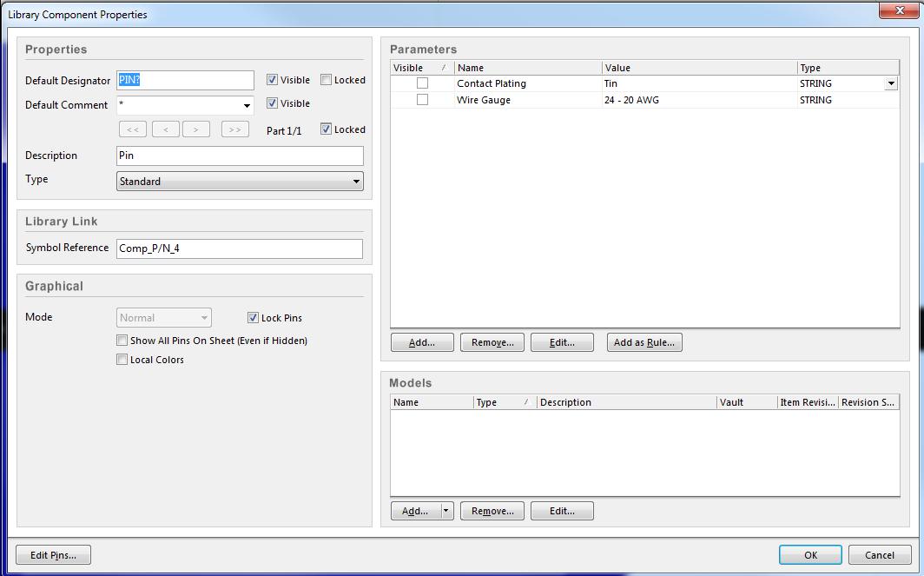Click the first part navigation button

[x=132, y=129]
